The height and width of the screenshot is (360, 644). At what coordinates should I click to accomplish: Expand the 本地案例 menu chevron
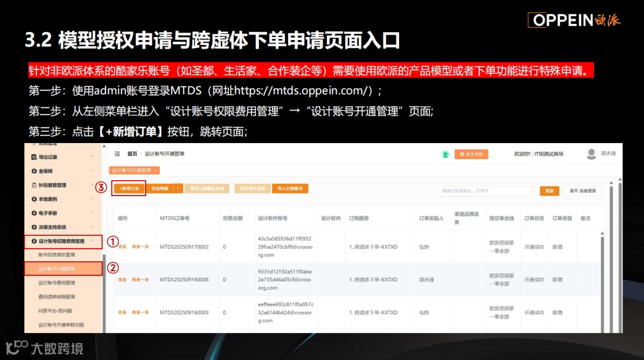tap(92, 199)
